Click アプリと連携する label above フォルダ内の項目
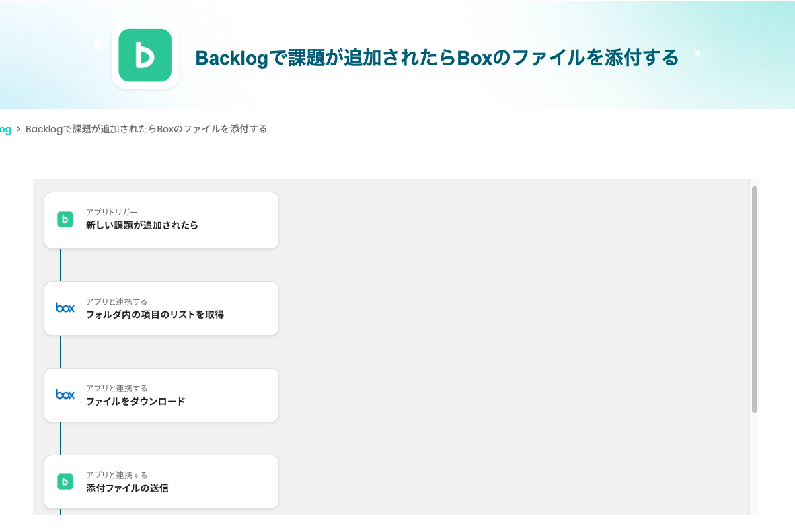 pos(116,301)
